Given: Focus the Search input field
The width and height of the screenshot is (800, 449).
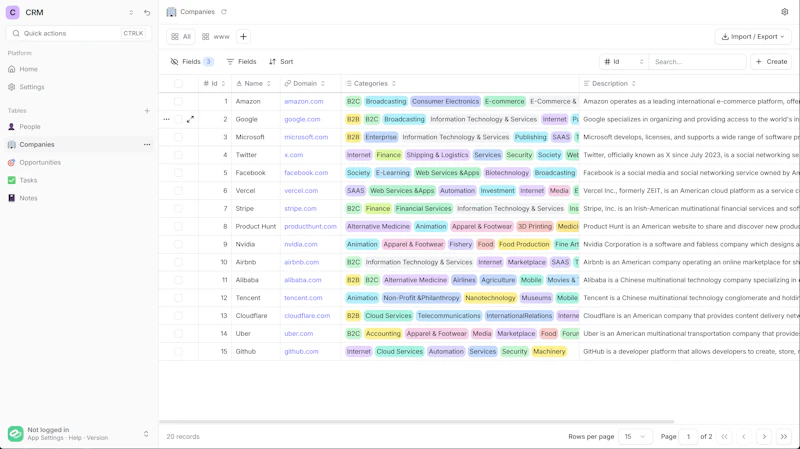Looking at the screenshot, I should tap(697, 62).
